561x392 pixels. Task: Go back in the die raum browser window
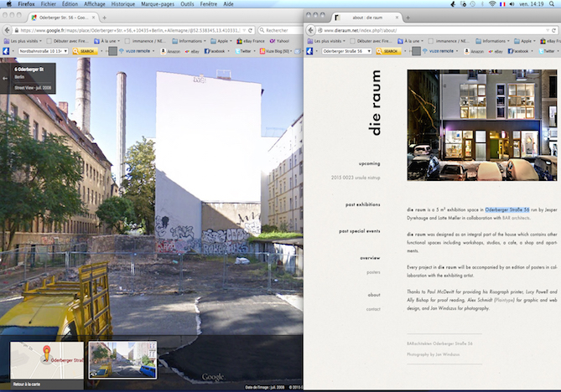click(311, 30)
